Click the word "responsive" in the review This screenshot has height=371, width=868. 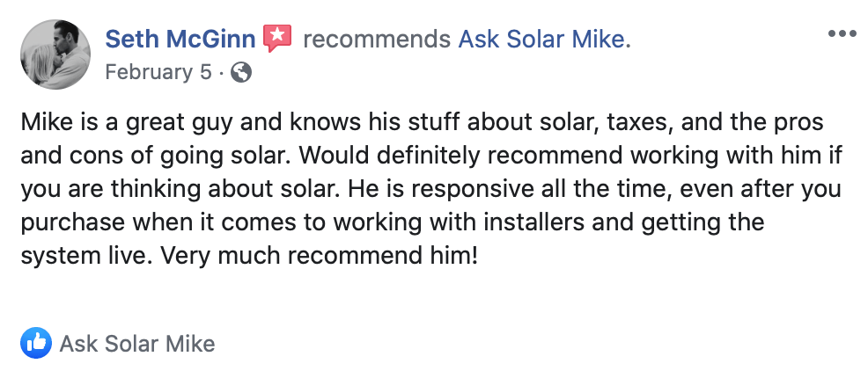point(472,190)
